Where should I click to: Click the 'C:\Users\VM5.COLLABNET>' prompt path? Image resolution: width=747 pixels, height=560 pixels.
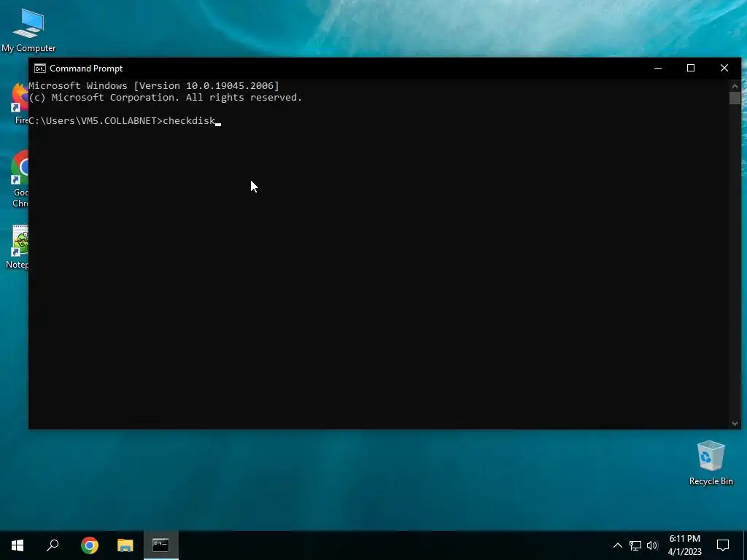(96, 121)
